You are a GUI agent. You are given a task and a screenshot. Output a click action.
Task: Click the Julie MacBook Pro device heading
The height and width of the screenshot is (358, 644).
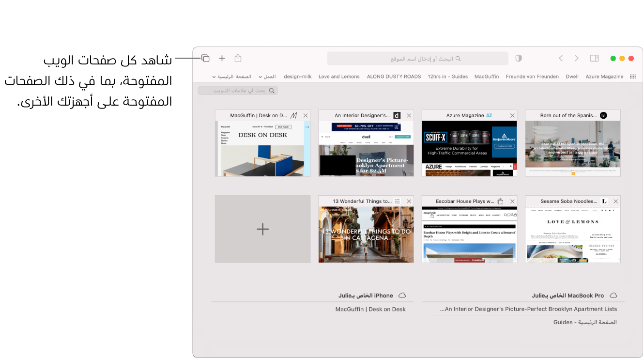coord(568,296)
